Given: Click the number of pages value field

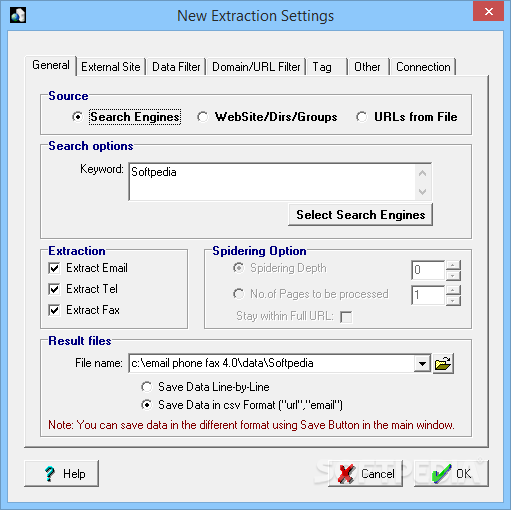Looking at the screenshot, I should coord(428,295).
